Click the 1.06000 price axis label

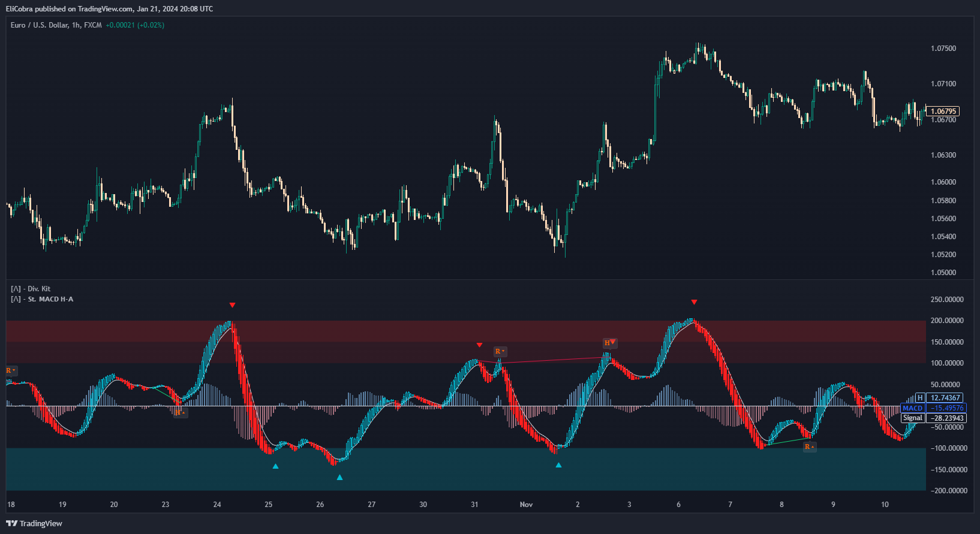pyautogui.click(x=943, y=182)
